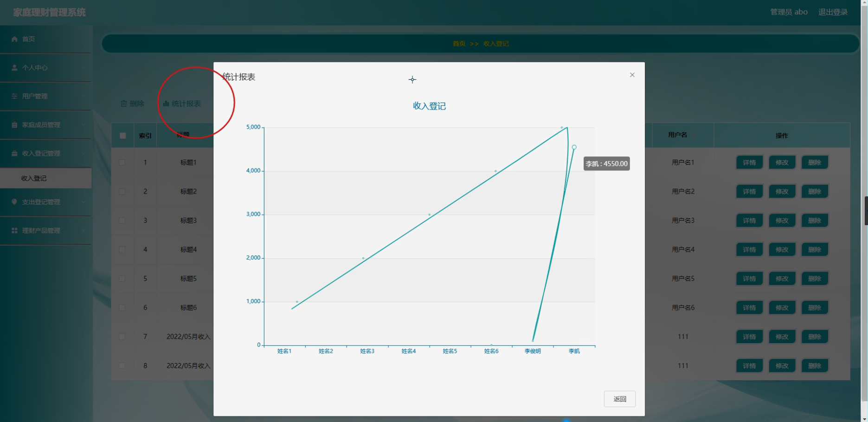The width and height of the screenshot is (868, 422).
Task: Toggle the select-all checkbox in table header
Action: 122,136
